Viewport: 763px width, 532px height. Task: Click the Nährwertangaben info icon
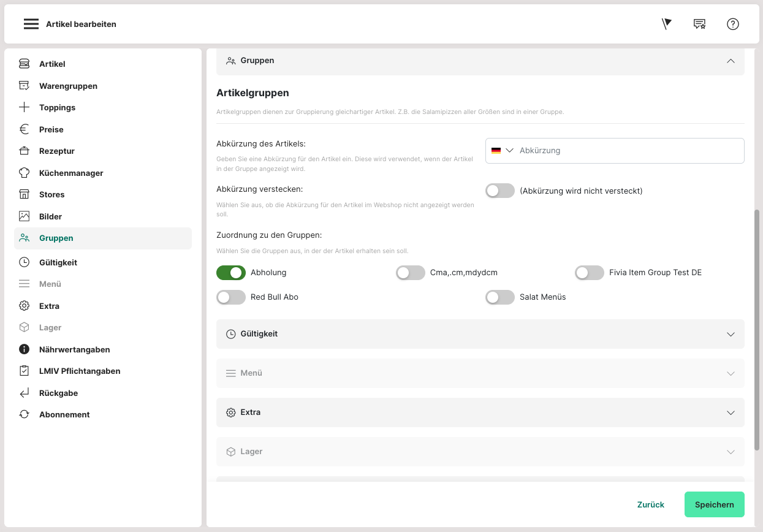pyautogui.click(x=24, y=349)
